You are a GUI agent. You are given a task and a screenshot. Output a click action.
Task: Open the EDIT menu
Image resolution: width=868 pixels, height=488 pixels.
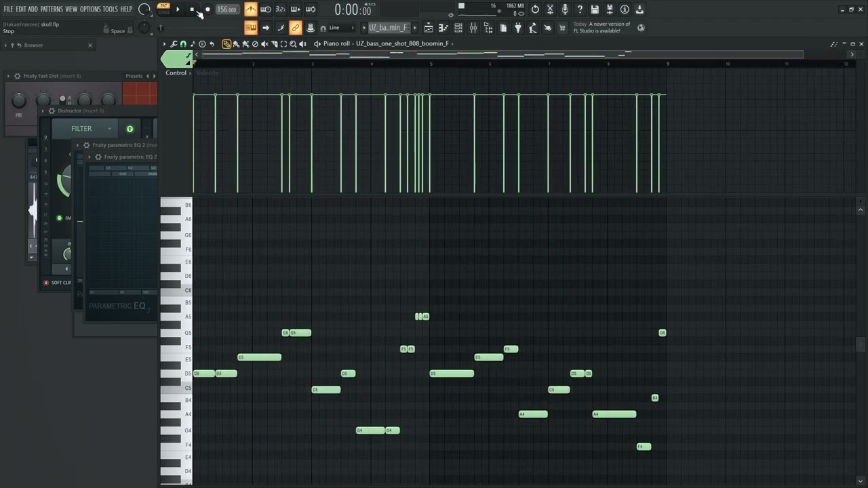click(20, 9)
